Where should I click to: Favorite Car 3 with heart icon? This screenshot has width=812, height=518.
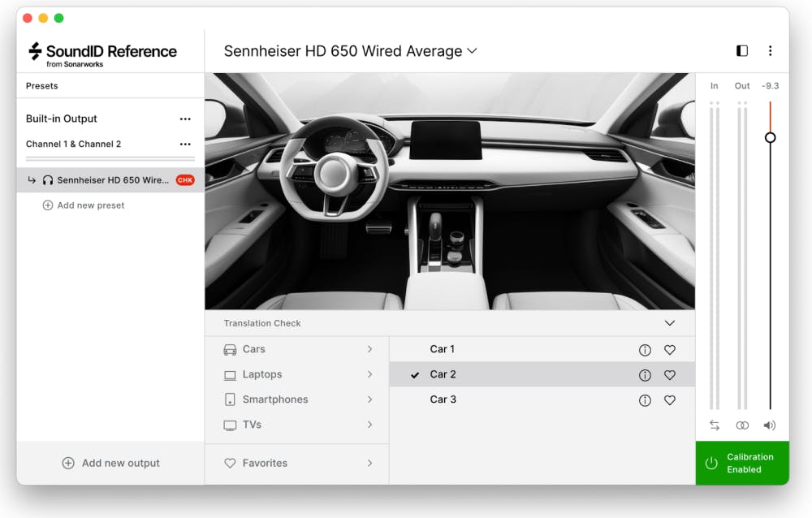[x=670, y=400]
